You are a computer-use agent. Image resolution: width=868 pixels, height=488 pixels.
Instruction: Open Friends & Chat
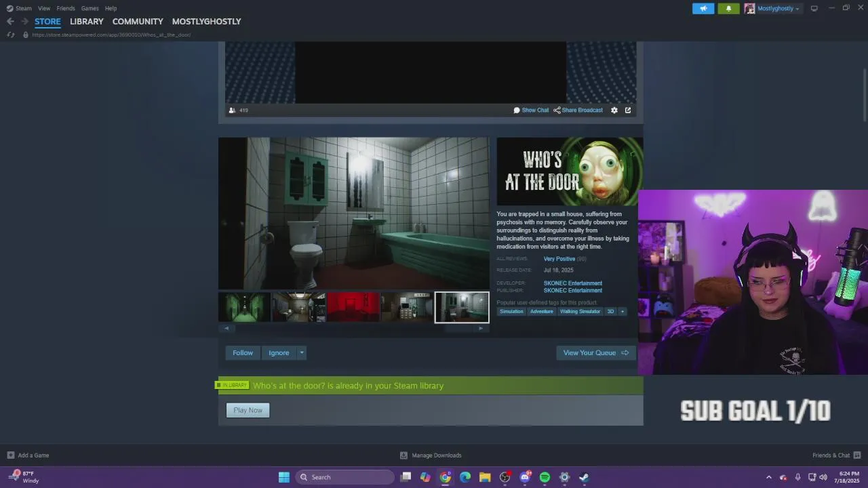(x=836, y=455)
